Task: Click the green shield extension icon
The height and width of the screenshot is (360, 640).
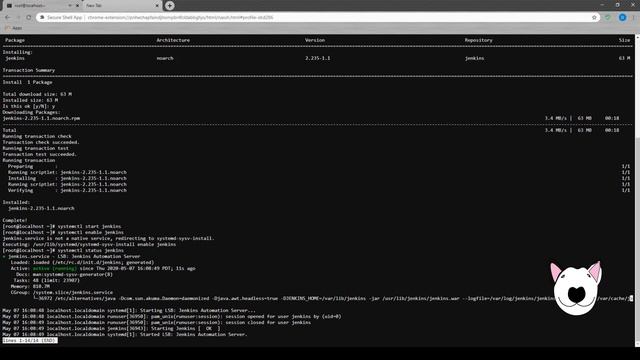Action: point(608,18)
